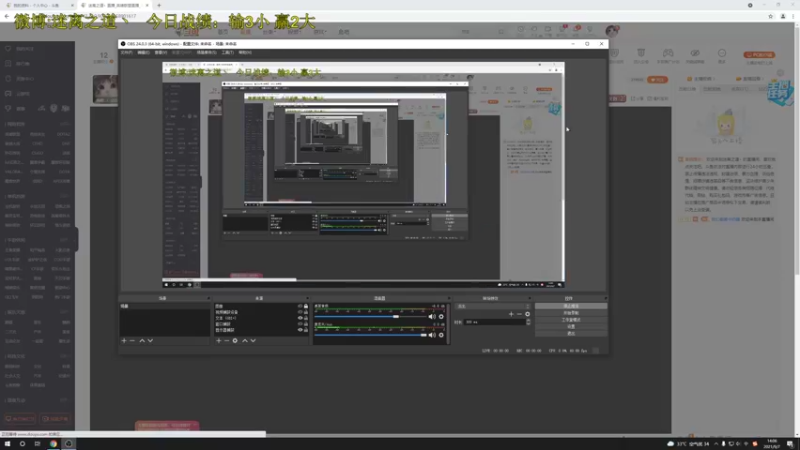Open the Help menu in OBS

[245, 53]
